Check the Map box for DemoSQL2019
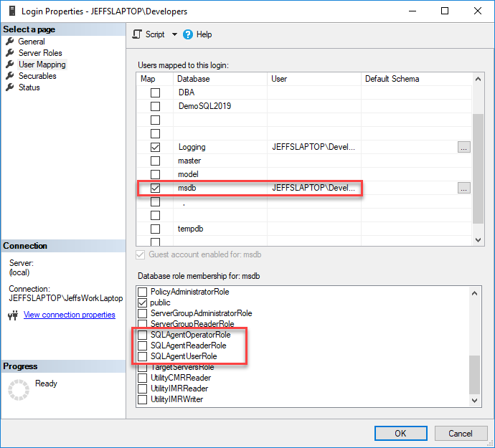Screen dimensions: 495x448 tap(155, 106)
